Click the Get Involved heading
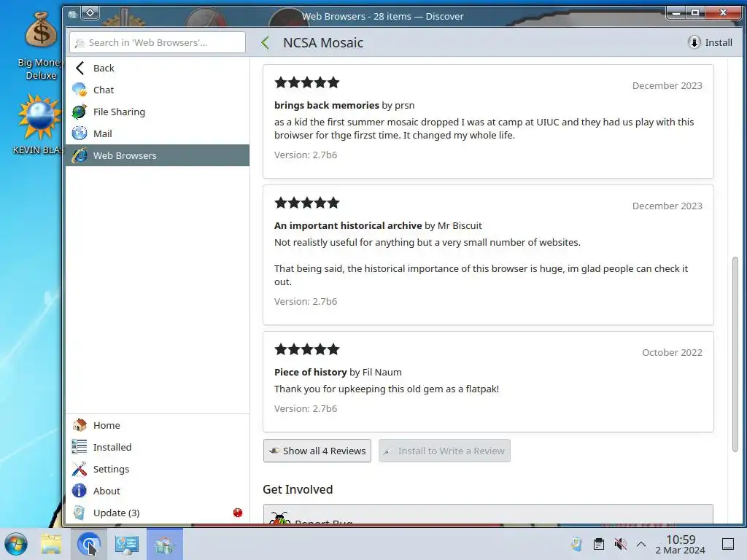 point(298,489)
